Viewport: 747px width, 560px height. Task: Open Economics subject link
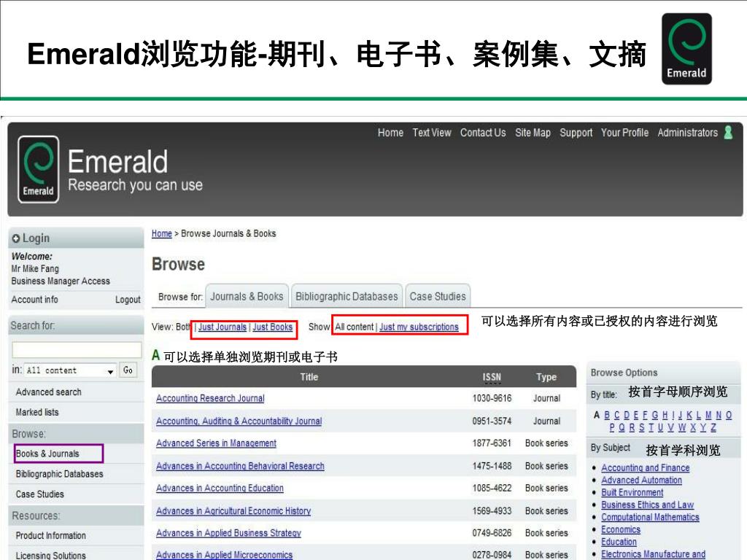click(x=621, y=530)
